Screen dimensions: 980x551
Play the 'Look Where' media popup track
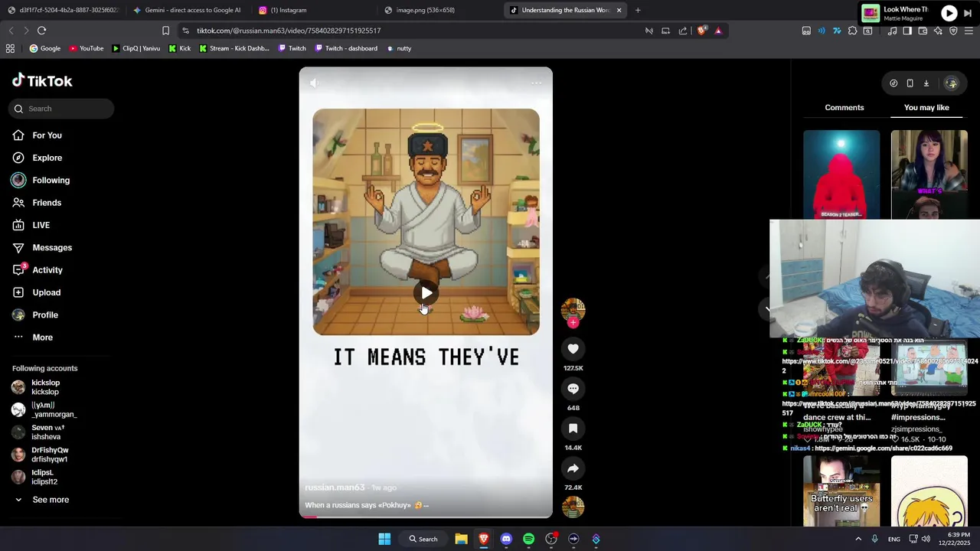949,13
